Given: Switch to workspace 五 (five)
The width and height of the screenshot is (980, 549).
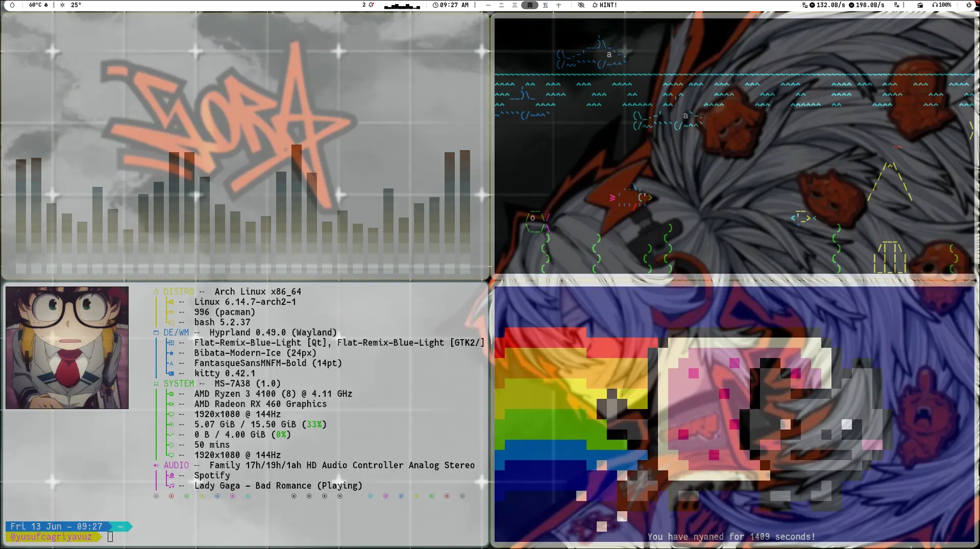Looking at the screenshot, I should point(545,5).
